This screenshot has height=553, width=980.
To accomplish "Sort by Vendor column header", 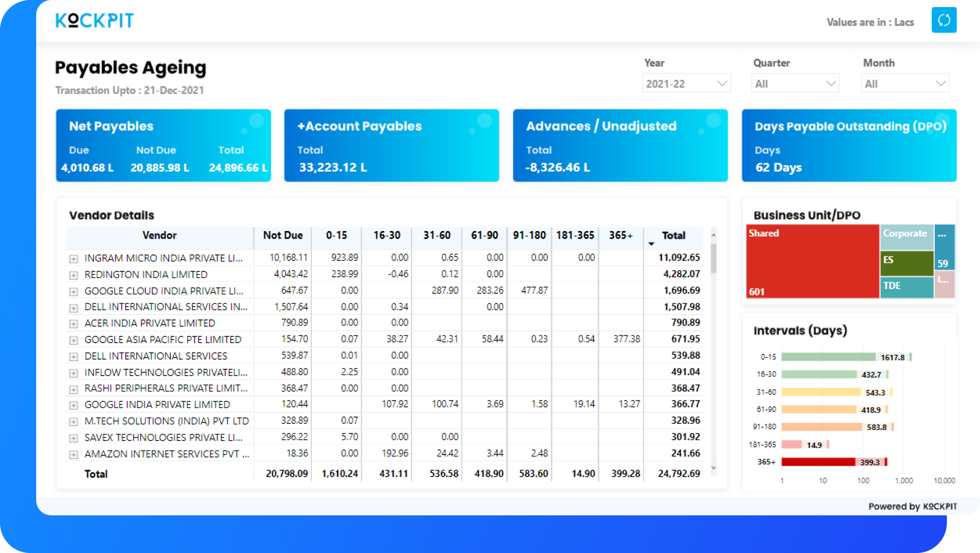I will [159, 236].
